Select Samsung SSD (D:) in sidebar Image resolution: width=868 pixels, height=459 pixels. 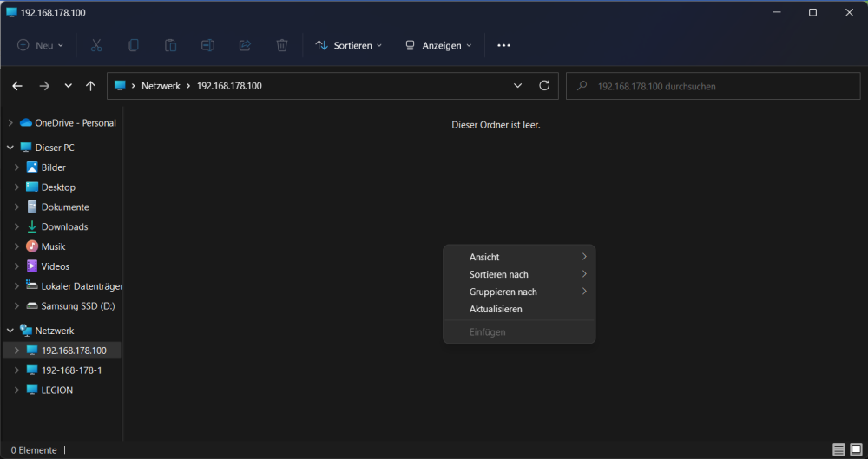(x=78, y=306)
